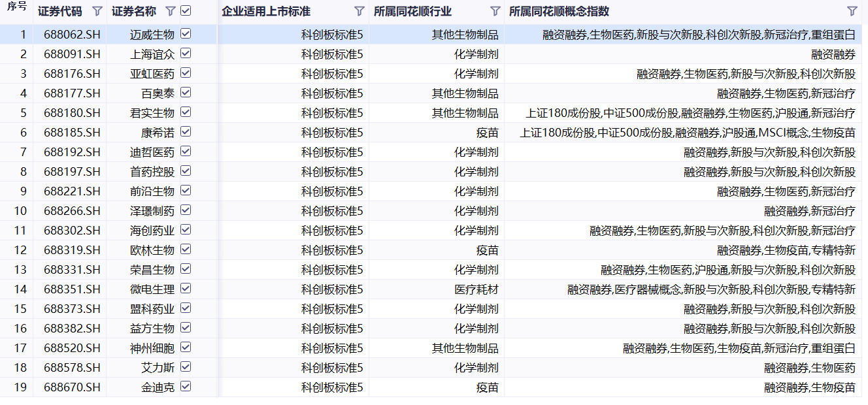Toggle the checkbox for 海创药业

coord(186,230)
